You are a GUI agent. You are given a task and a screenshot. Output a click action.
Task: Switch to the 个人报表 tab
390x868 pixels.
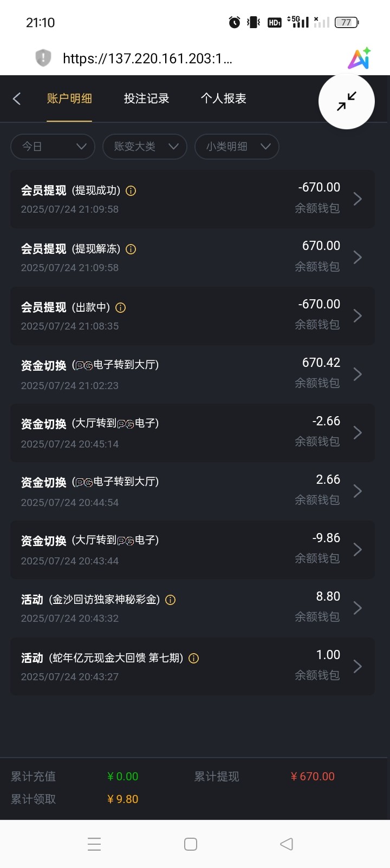coord(223,98)
